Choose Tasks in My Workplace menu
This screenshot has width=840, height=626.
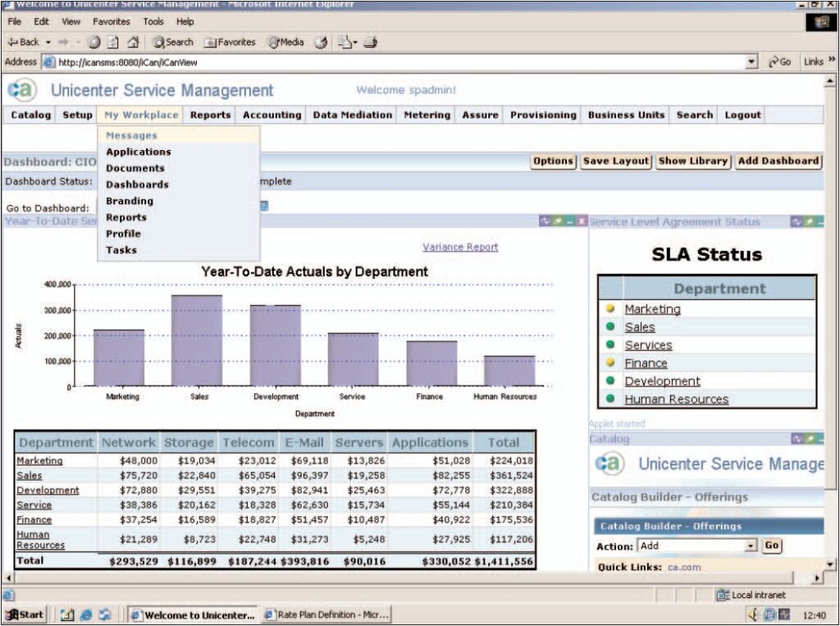click(121, 249)
